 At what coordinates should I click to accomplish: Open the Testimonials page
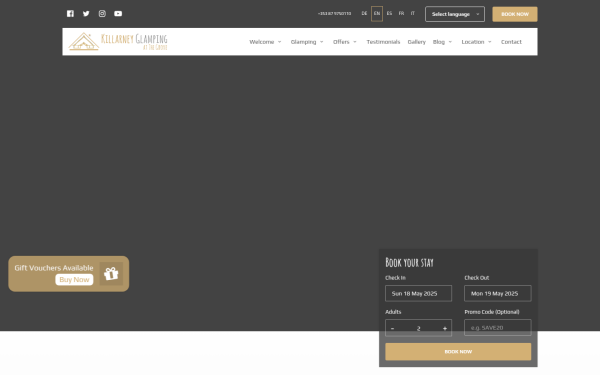(383, 42)
